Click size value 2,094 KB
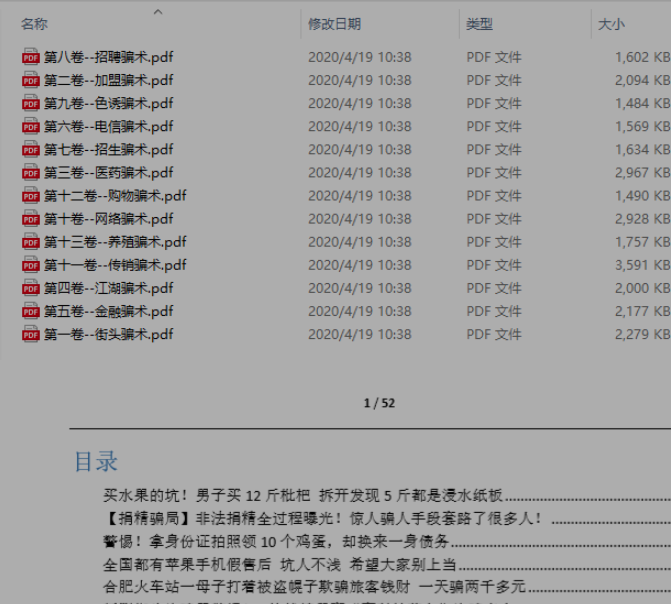Image resolution: width=671 pixels, height=604 pixels. pyautogui.click(x=643, y=80)
